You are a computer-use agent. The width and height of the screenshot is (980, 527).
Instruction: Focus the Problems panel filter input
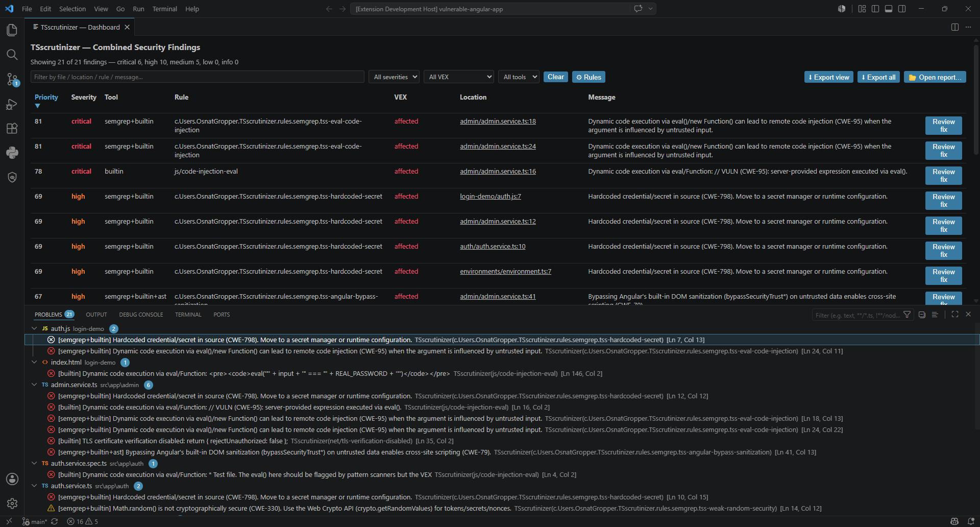pos(857,315)
